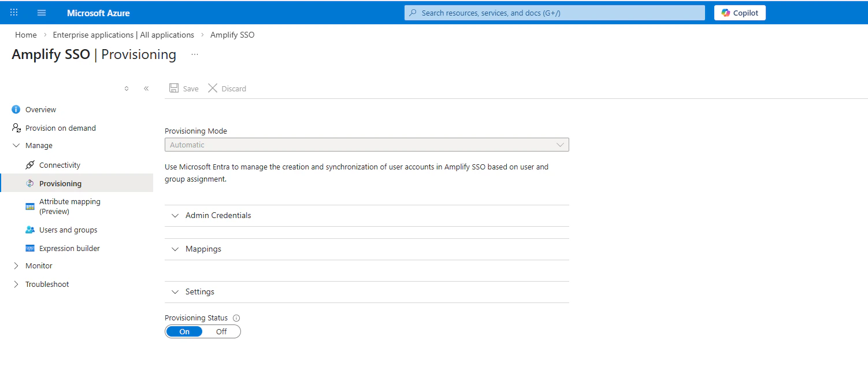
Task: Click the magnifier icon in search bar
Action: click(x=413, y=13)
